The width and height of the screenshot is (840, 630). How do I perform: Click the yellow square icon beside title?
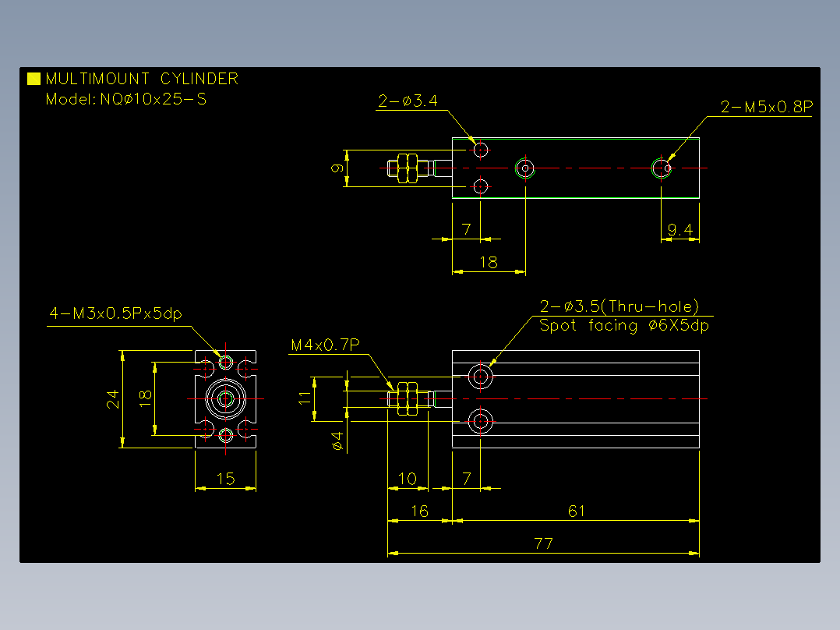click(x=34, y=79)
